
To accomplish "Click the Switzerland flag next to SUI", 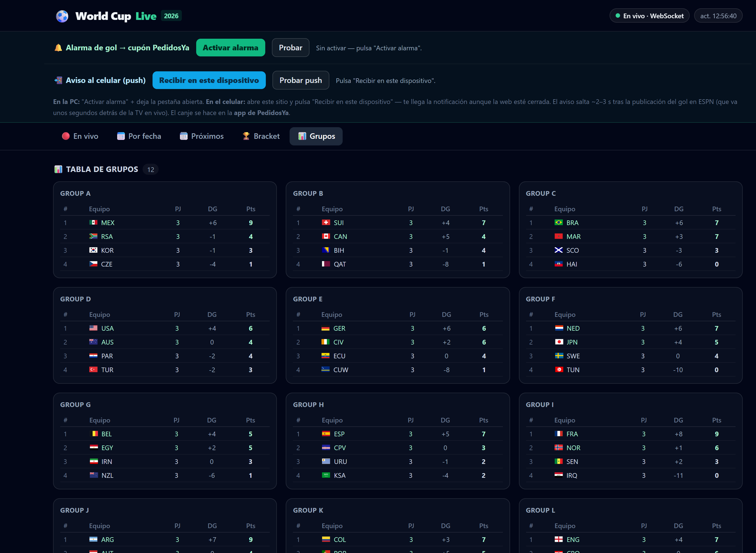I will [x=326, y=223].
